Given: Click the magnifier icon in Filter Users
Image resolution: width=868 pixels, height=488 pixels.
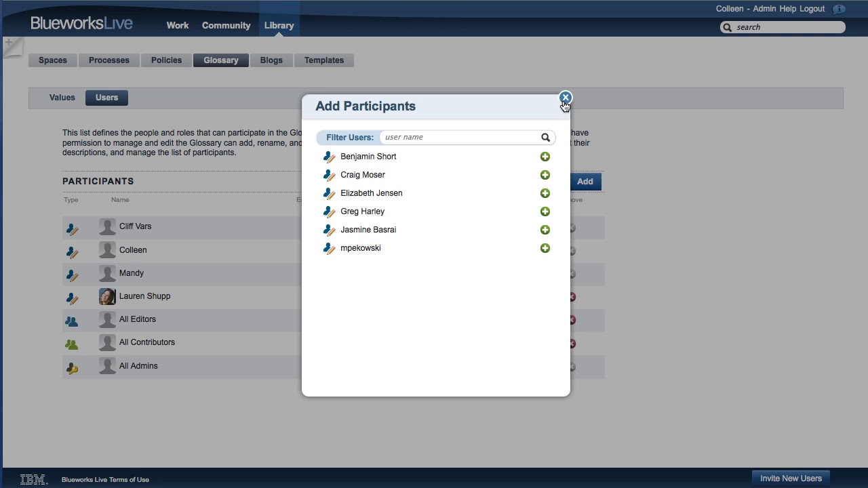Looking at the screenshot, I should coord(545,138).
